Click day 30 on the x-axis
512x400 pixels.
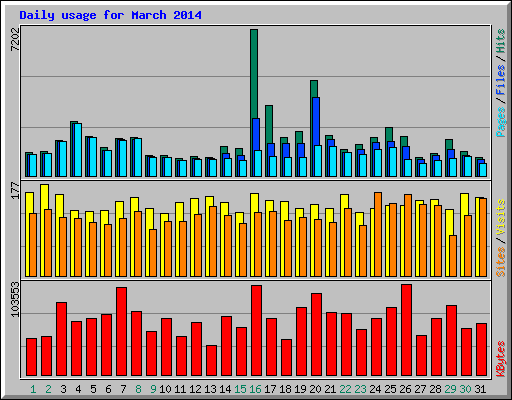pos(465,389)
